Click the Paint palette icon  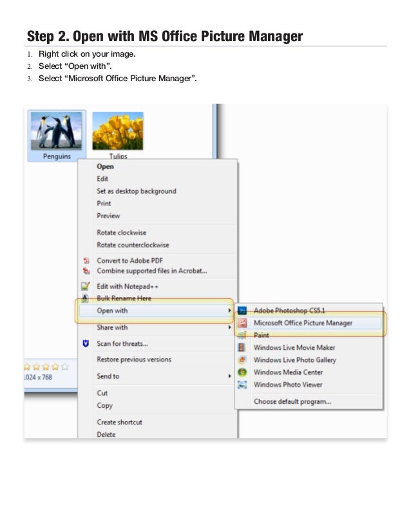tap(242, 335)
